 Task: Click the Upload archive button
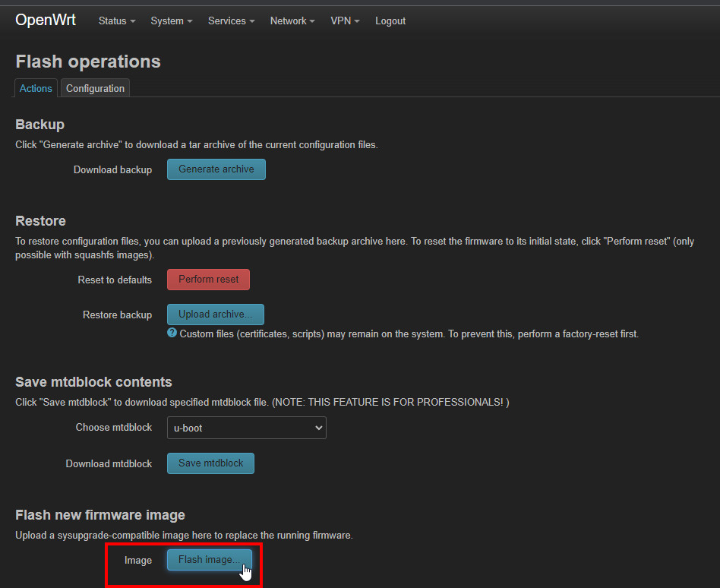tap(215, 315)
